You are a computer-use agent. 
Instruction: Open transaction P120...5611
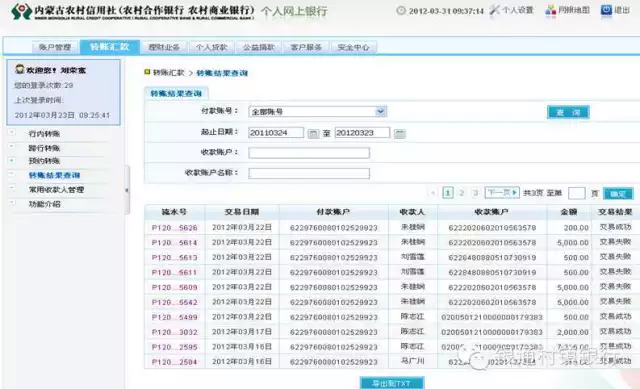175,272
